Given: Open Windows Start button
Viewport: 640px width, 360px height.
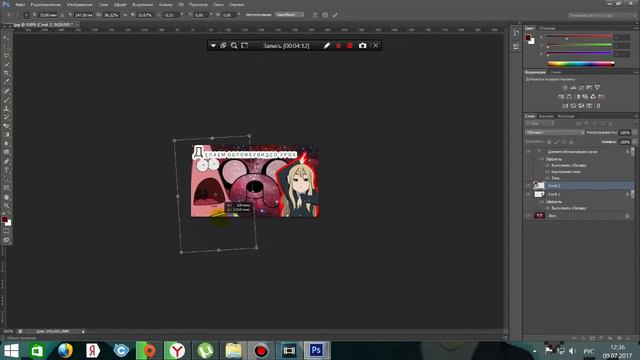Looking at the screenshot, I should (x=11, y=351).
